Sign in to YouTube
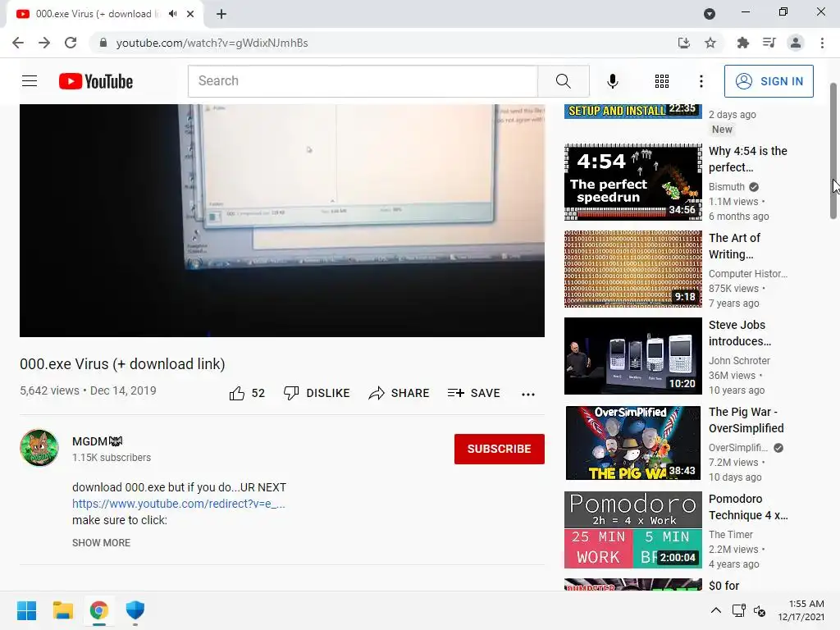 [x=769, y=81]
